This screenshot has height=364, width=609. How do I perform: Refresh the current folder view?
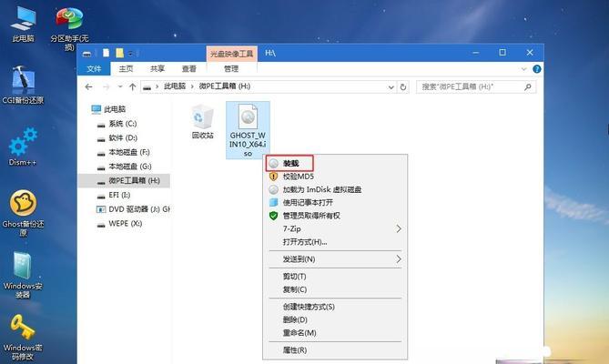click(403, 87)
